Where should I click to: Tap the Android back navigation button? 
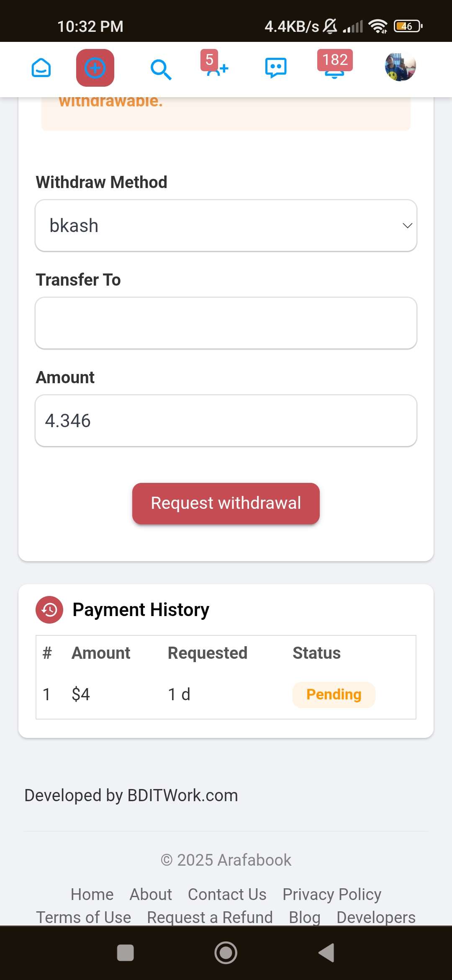pos(326,953)
